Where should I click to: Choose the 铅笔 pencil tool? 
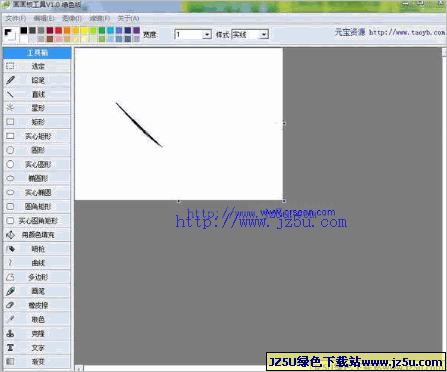37,80
